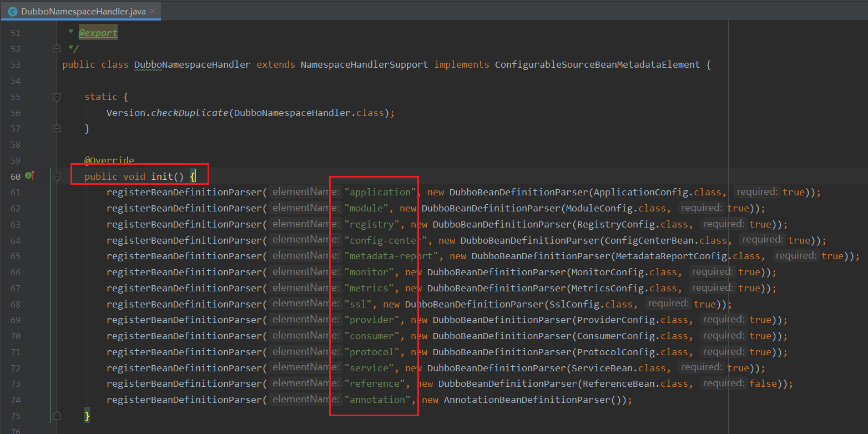Click MetadataReportConfig.class on line 65

(x=688, y=256)
